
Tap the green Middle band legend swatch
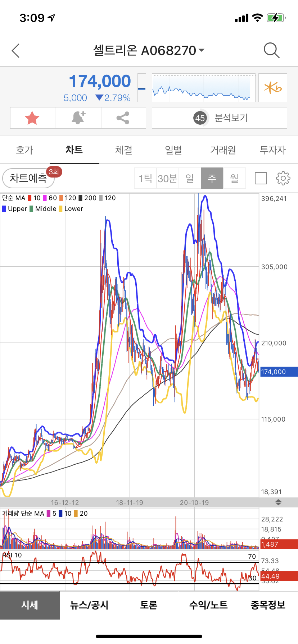pos(31,209)
